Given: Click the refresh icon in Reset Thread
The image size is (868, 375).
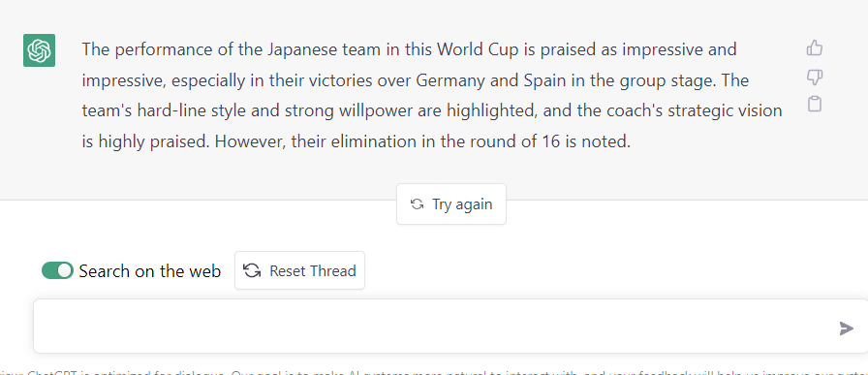Looking at the screenshot, I should pyautogui.click(x=253, y=271).
